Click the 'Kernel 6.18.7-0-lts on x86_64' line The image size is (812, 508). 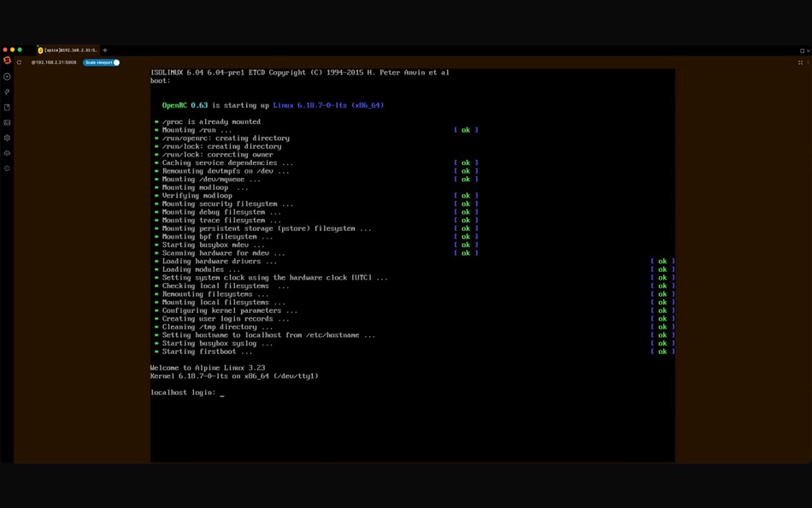(234, 375)
